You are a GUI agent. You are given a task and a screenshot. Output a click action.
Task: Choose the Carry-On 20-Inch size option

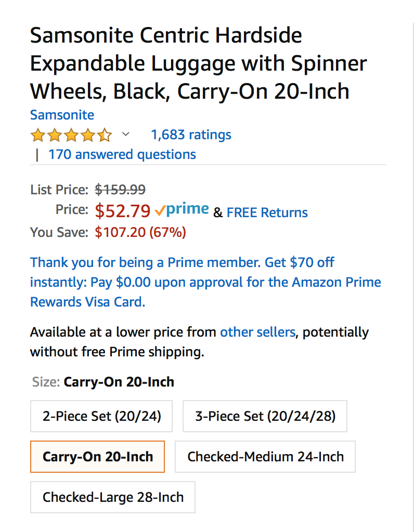(97, 457)
